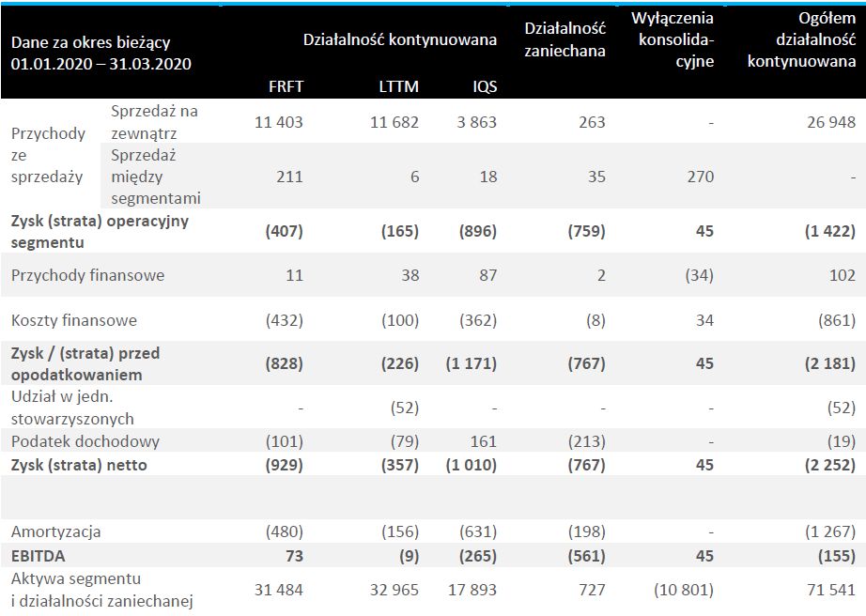Select the EBITDA row label
The image size is (866, 616).
(x=38, y=556)
